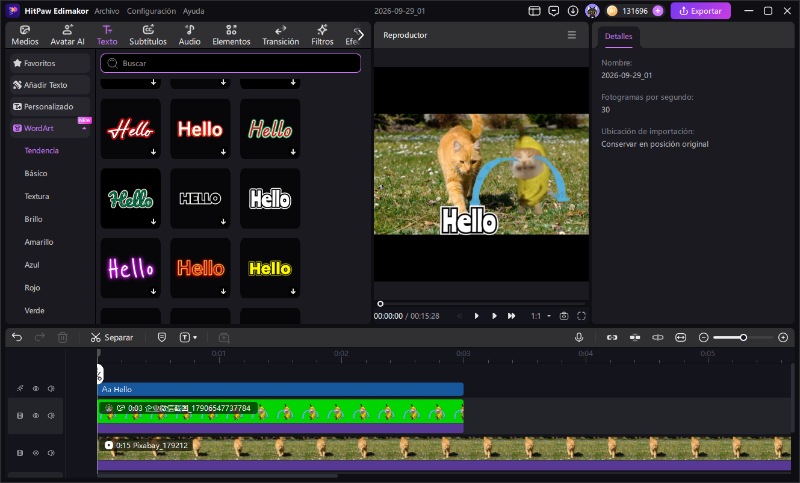The width and height of the screenshot is (800, 483).
Task: Open the Configuración menu
Action: point(151,11)
